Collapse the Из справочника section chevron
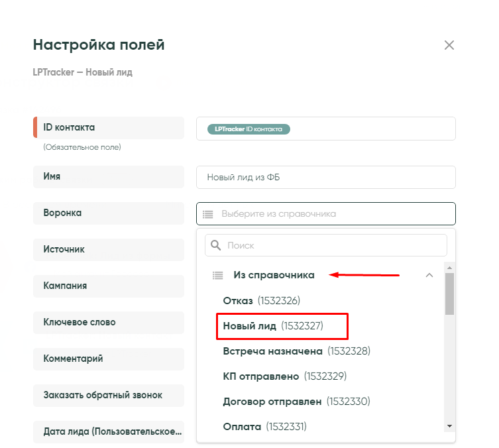Image resolution: width=499 pixels, height=448 pixels. click(x=429, y=275)
